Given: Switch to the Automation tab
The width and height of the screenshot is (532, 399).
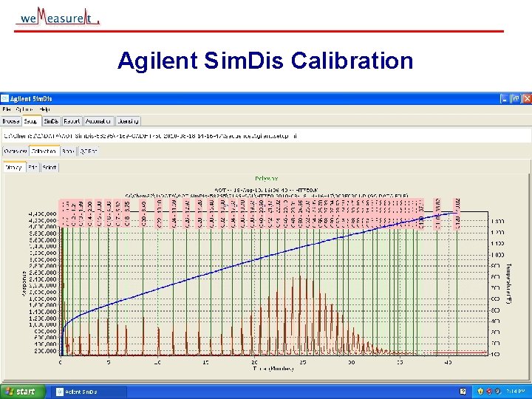Looking at the screenshot, I should 98,121.
